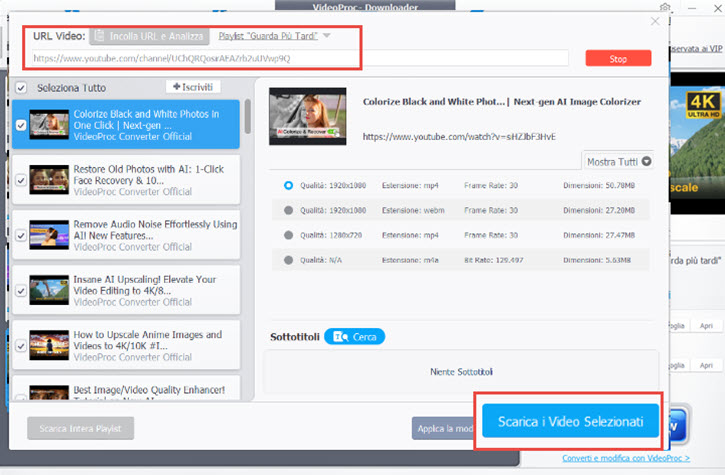Select the 1920x1080 webm quality option

288,210
